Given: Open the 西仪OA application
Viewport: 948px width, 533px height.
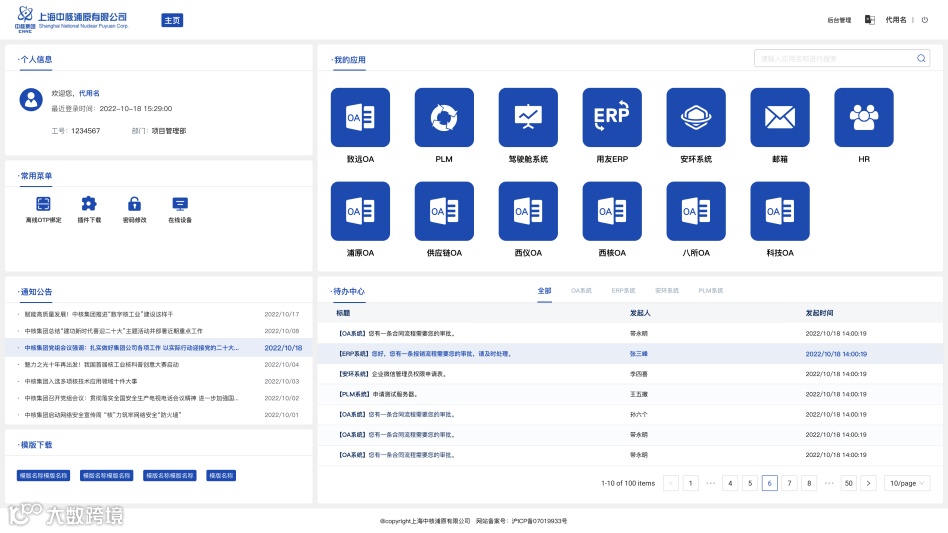Looking at the screenshot, I should [x=528, y=212].
